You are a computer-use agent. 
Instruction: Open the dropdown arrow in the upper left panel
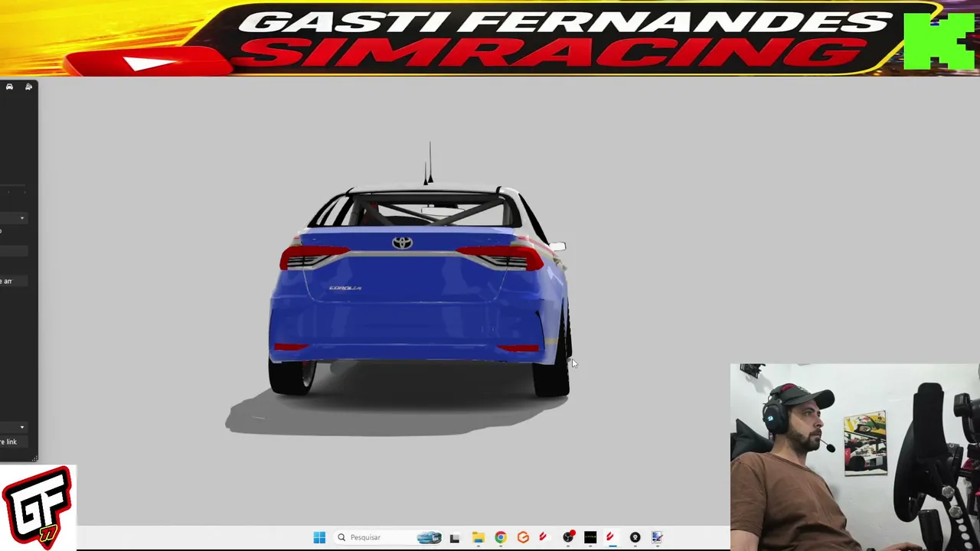tap(21, 218)
